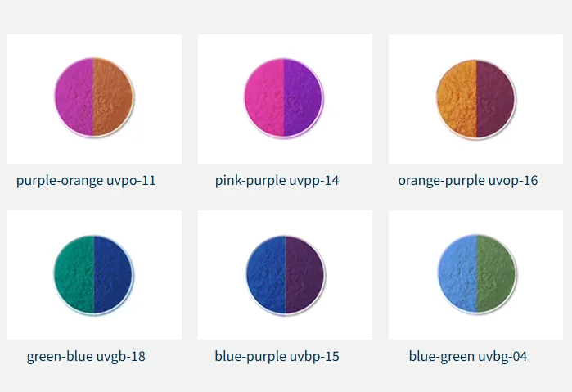Click the green-blue uvgb-18 title link

[86, 356]
